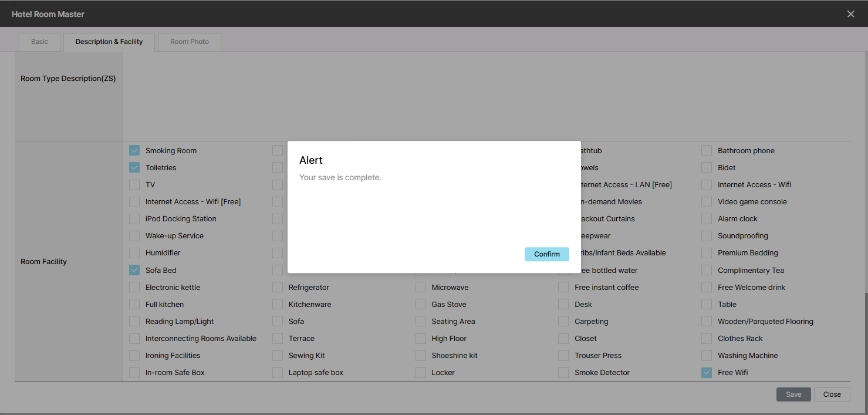Uncheck the Free Wifi option

pos(707,373)
